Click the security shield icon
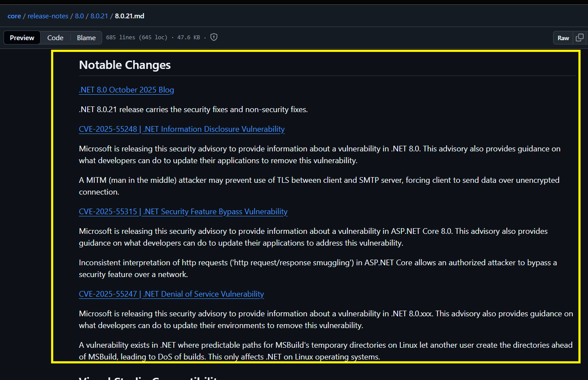Viewport: 588px width, 380px height. [214, 38]
